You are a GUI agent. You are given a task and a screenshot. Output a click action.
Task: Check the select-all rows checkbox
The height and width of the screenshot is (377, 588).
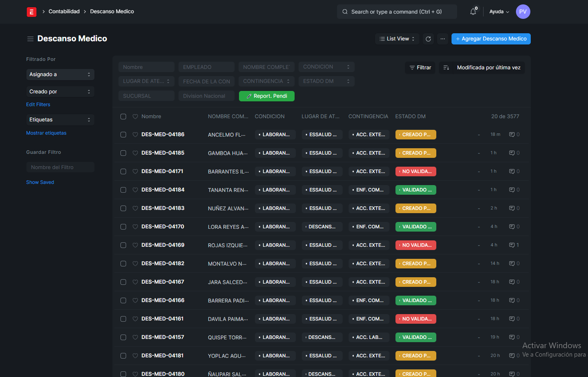(123, 117)
